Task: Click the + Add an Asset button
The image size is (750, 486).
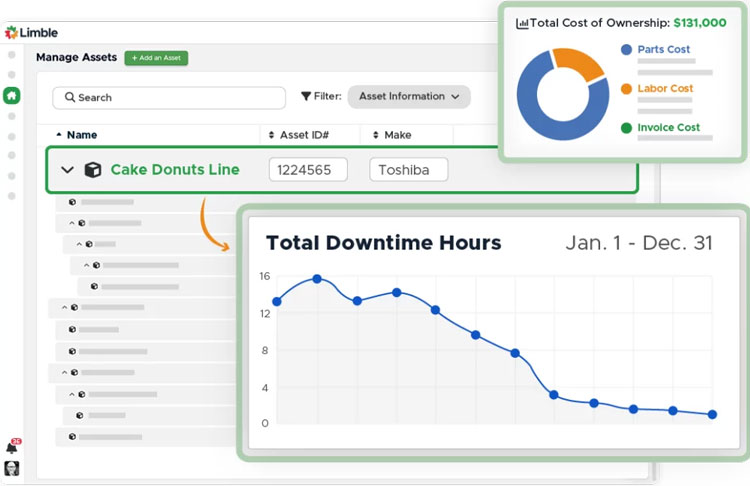Action: pyautogui.click(x=156, y=58)
